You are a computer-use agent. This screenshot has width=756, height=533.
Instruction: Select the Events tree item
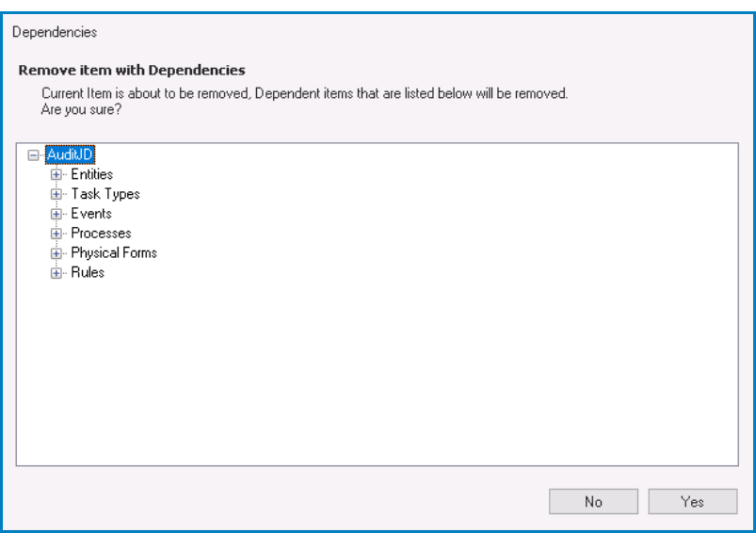(x=90, y=215)
